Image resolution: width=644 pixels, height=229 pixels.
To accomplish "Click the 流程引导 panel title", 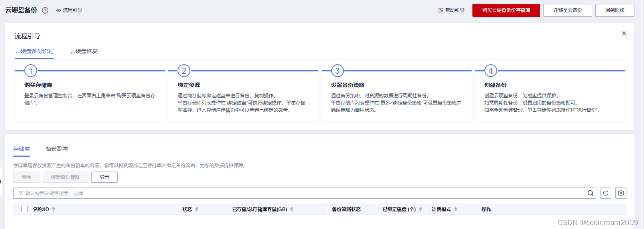I will 28,36.
